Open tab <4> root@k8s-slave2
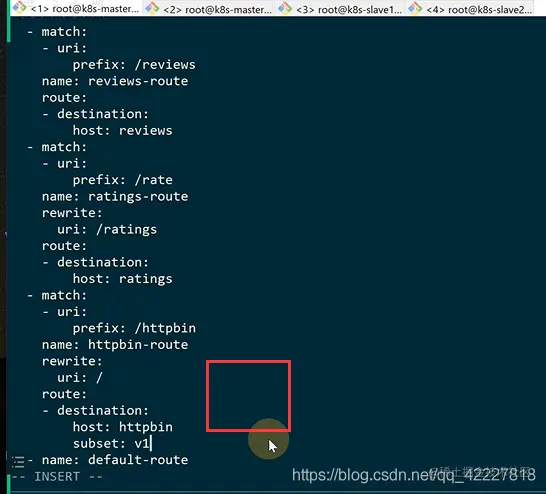Viewport: 546px width, 494px height. click(x=470, y=8)
